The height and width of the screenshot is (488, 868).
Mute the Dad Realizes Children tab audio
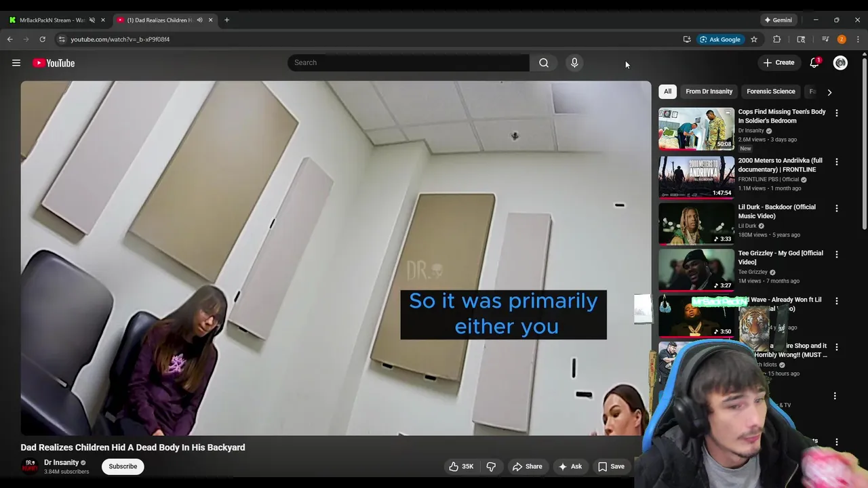199,20
